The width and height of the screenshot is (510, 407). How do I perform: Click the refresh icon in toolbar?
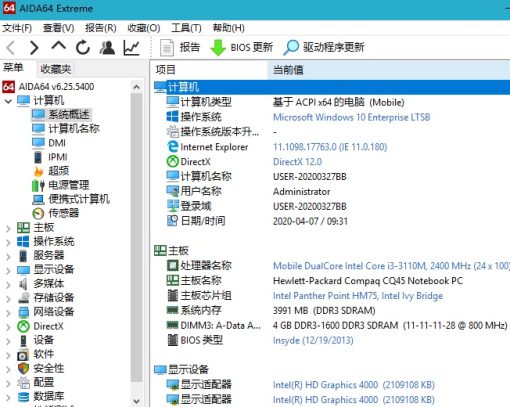coord(83,48)
